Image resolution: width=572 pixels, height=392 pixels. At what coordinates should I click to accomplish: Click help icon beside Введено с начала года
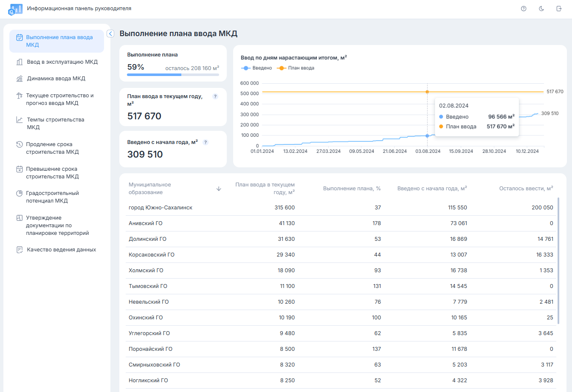tap(206, 142)
